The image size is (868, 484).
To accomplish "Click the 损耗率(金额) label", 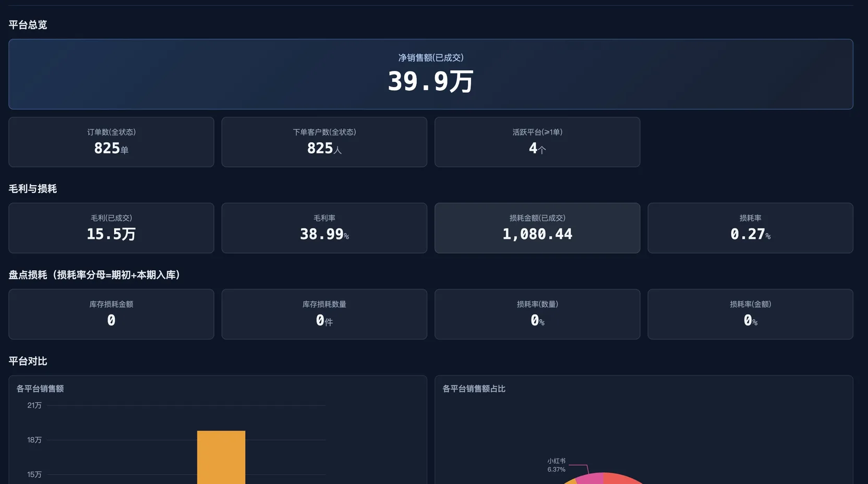I will pos(750,304).
